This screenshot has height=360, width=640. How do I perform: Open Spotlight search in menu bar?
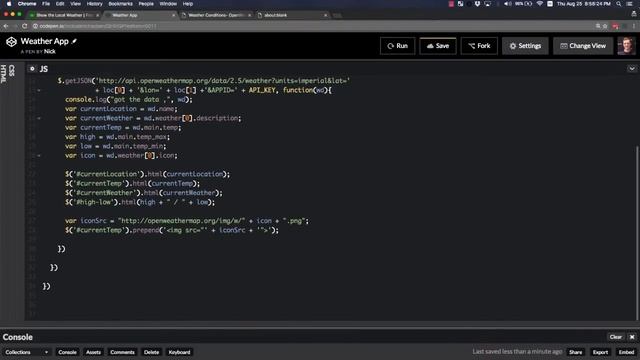[619, 4]
